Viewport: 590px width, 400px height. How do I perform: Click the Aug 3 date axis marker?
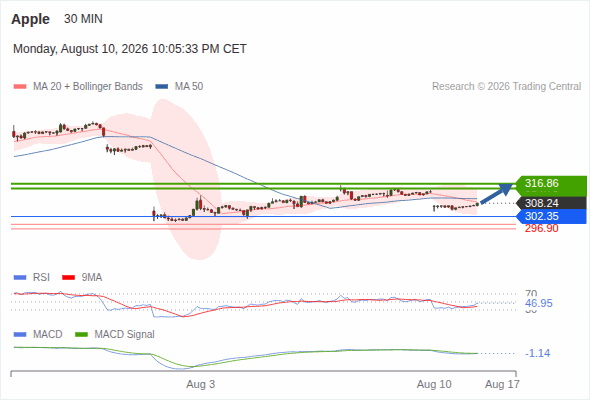(x=201, y=384)
